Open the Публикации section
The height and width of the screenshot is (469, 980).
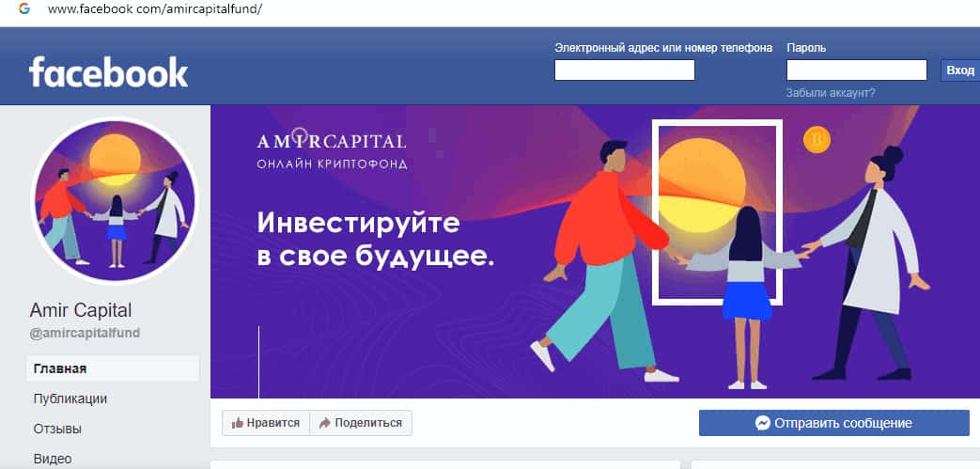point(70,399)
